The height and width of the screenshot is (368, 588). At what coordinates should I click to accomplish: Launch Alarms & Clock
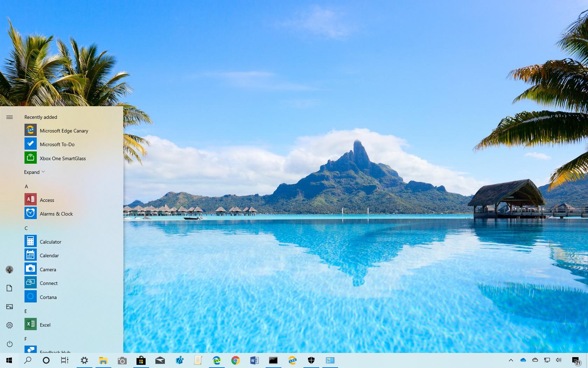[56, 213]
